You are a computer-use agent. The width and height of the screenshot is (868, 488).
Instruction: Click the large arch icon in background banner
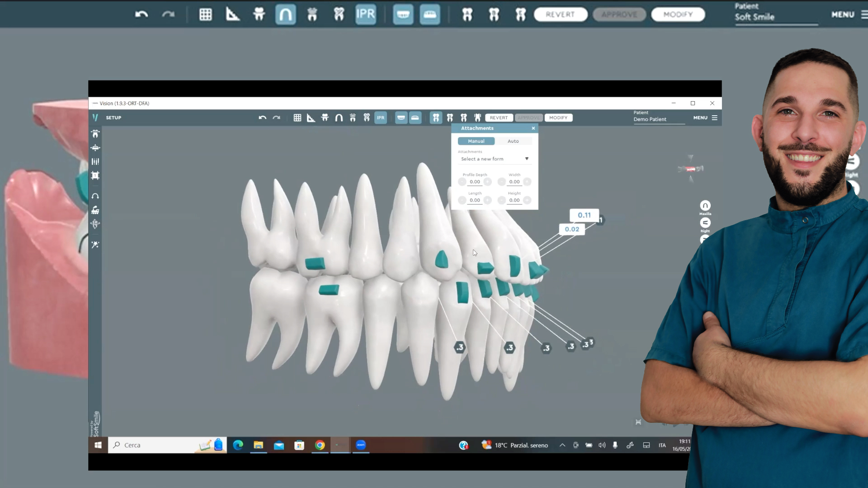286,14
